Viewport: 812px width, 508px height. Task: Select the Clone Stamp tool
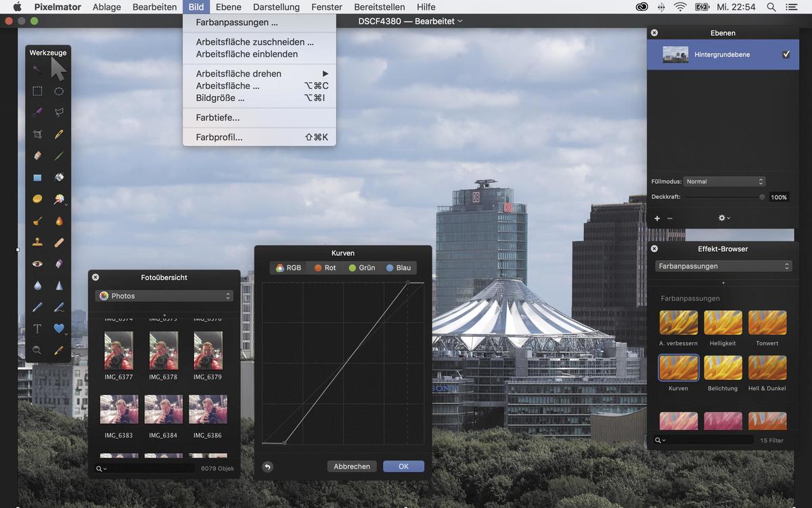[37, 242]
